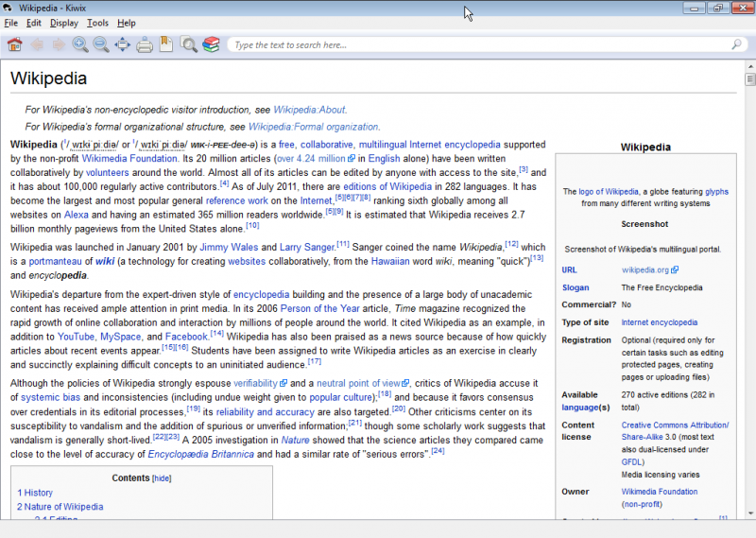
Task: Open Encyclopædia Britannica link
Action: tap(200, 455)
